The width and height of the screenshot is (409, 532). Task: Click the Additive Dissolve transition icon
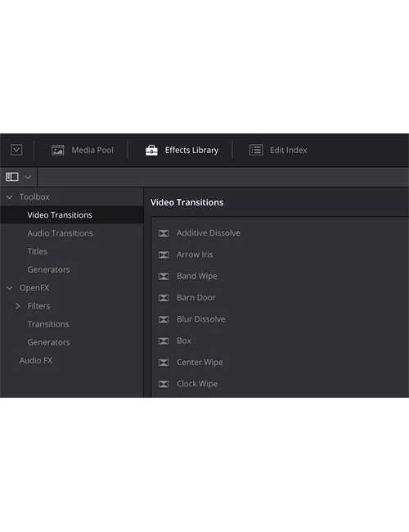click(x=164, y=233)
